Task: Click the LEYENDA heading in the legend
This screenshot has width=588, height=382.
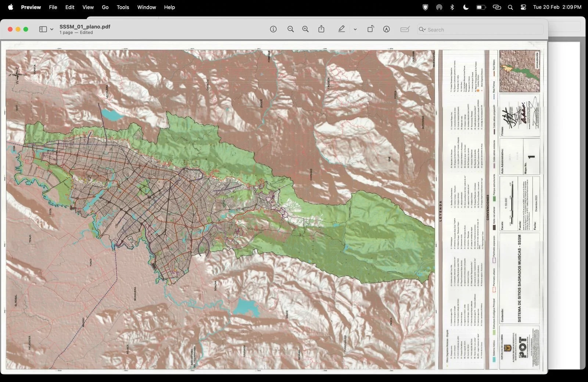Action: tap(441, 211)
